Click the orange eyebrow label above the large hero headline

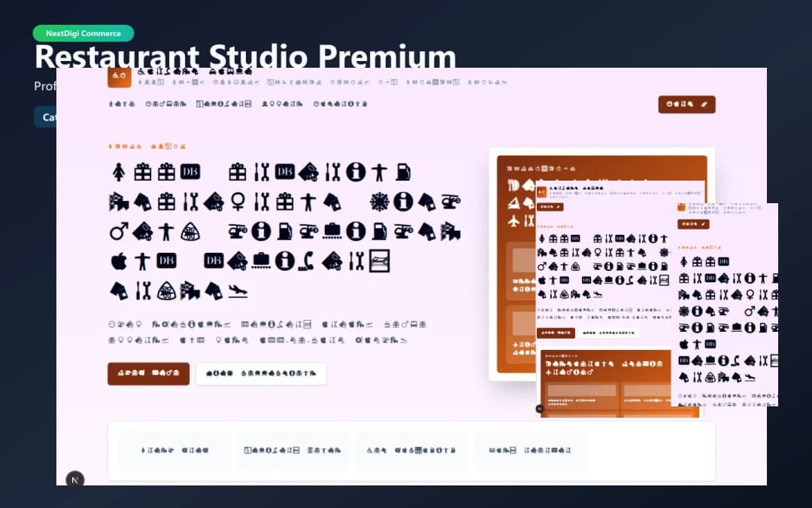(x=147, y=146)
